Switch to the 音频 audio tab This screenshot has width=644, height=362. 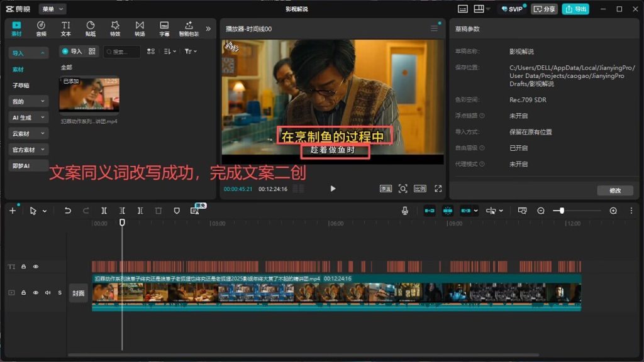pos(41,29)
